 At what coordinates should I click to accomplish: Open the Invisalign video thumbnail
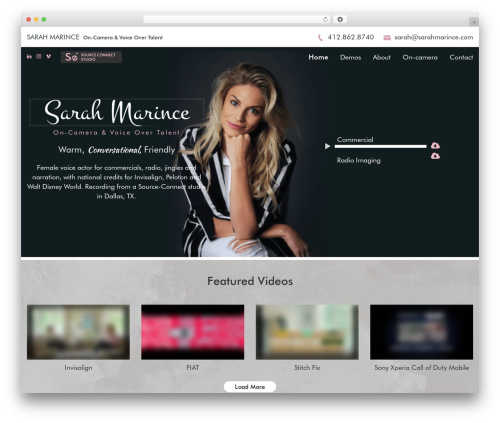tap(78, 332)
